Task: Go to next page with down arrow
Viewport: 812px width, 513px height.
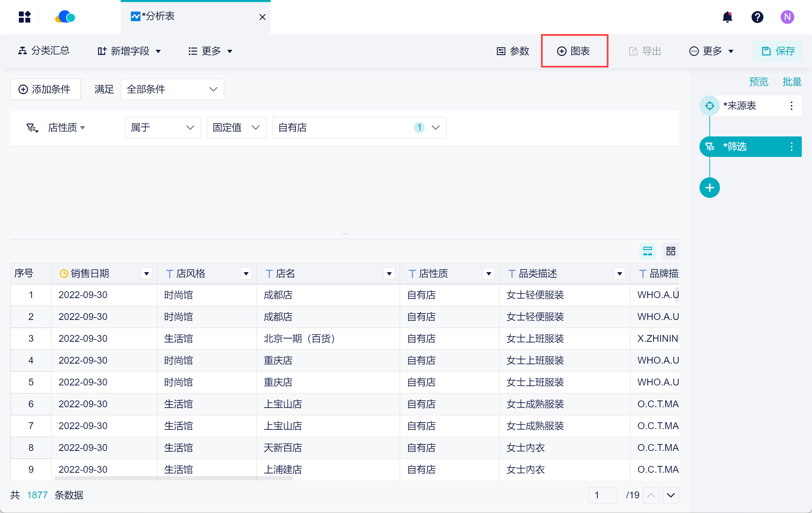Action: pos(671,495)
